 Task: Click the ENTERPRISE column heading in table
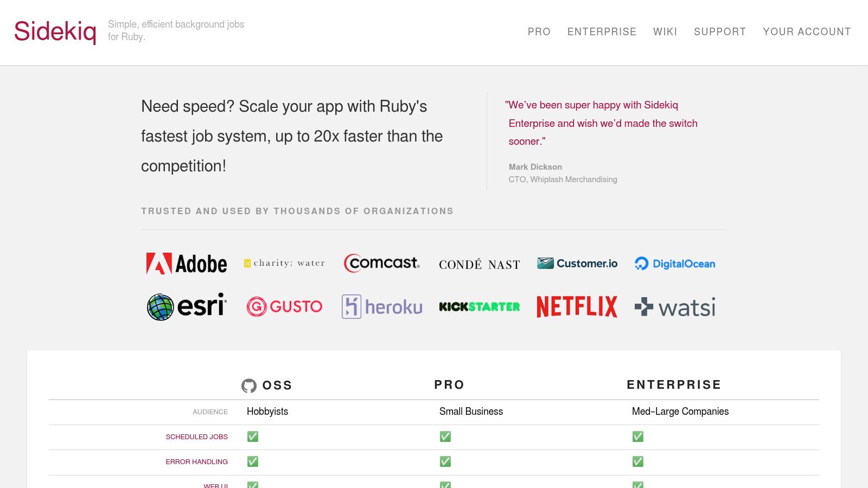[674, 384]
